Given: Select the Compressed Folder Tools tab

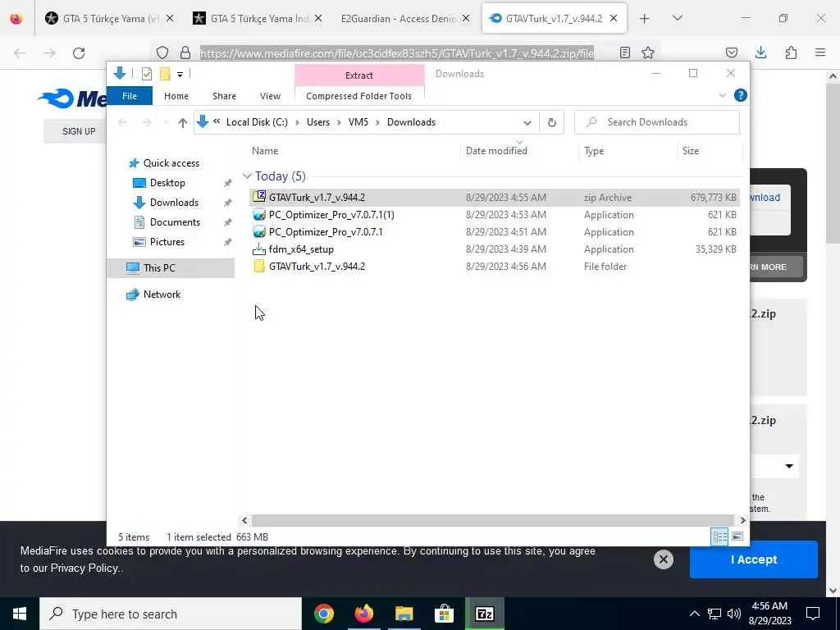Looking at the screenshot, I should pyautogui.click(x=359, y=96).
